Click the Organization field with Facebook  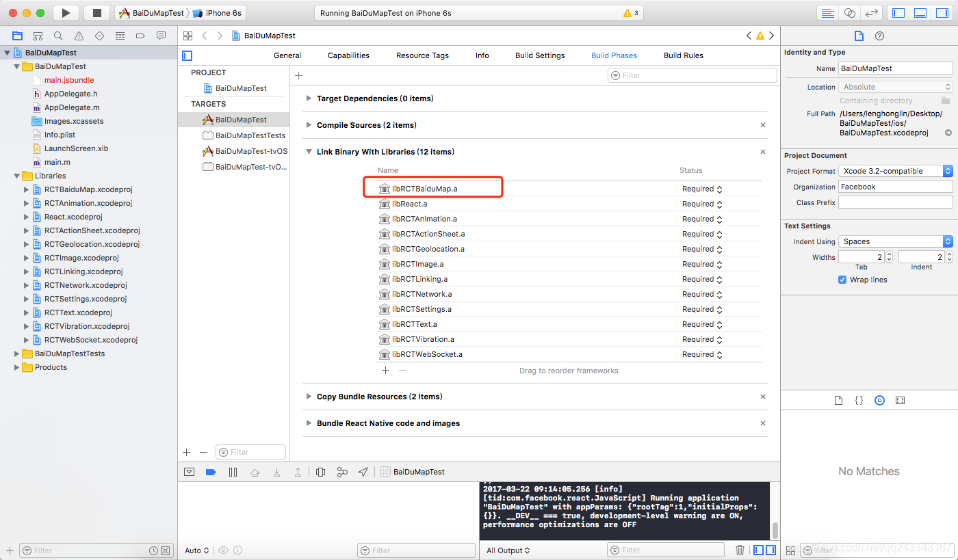tap(895, 187)
